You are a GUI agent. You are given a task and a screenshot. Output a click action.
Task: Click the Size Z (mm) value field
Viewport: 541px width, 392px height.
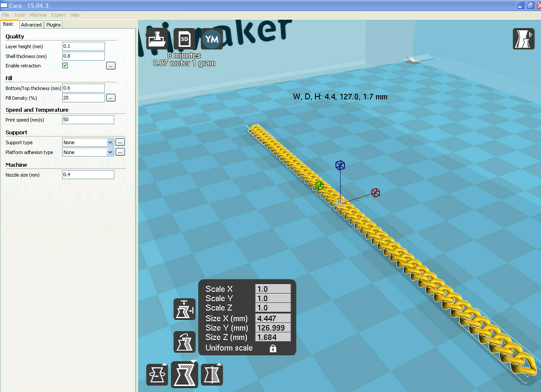273,337
